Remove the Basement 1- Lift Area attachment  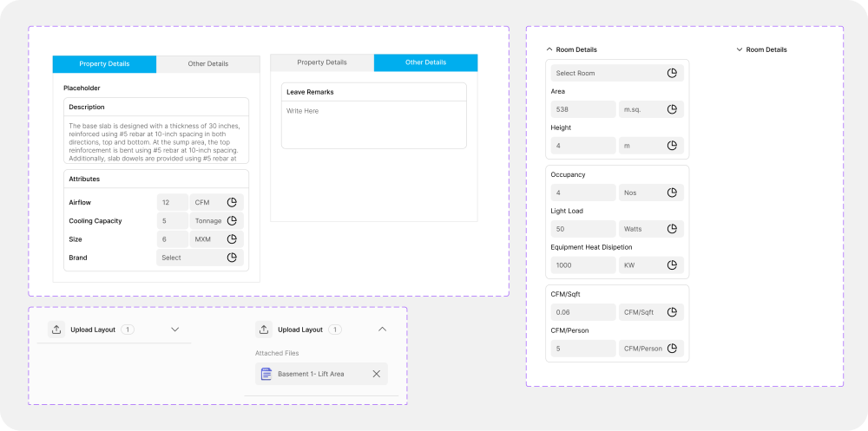[x=376, y=374]
